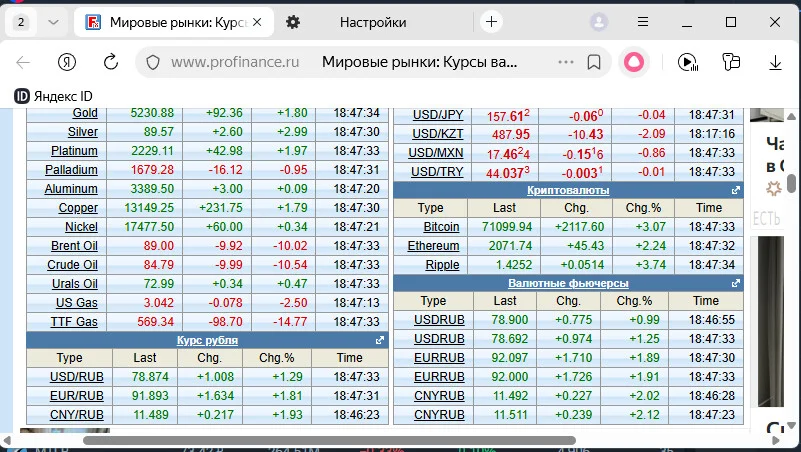Open the extensions collections icon

click(731, 62)
